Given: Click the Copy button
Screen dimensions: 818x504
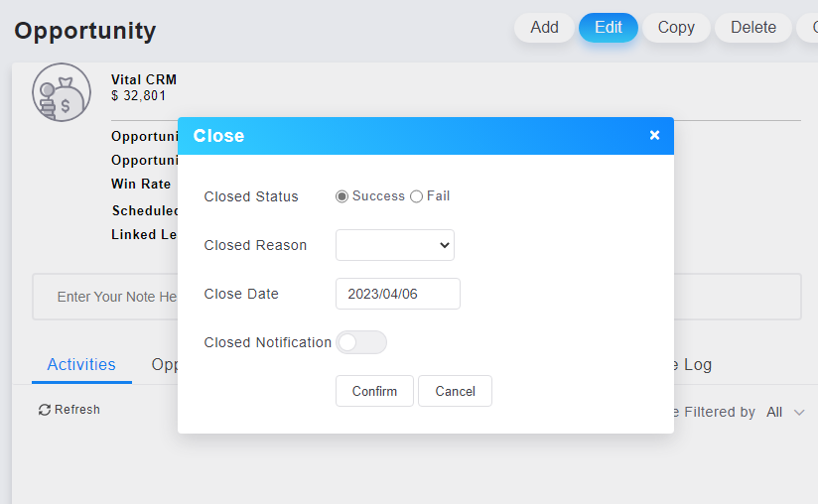Looking at the screenshot, I should [676, 28].
